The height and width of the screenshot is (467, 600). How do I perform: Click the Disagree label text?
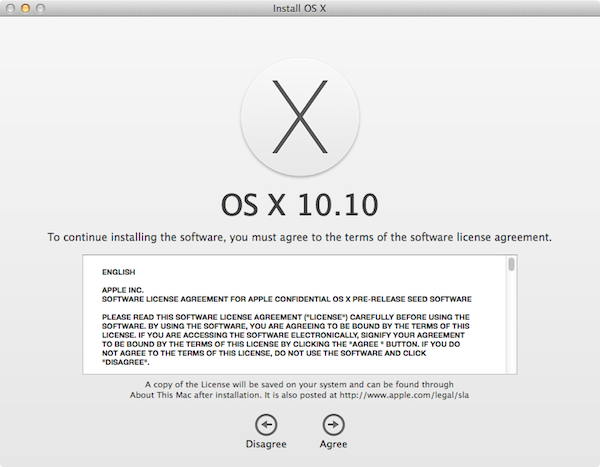coord(266,444)
